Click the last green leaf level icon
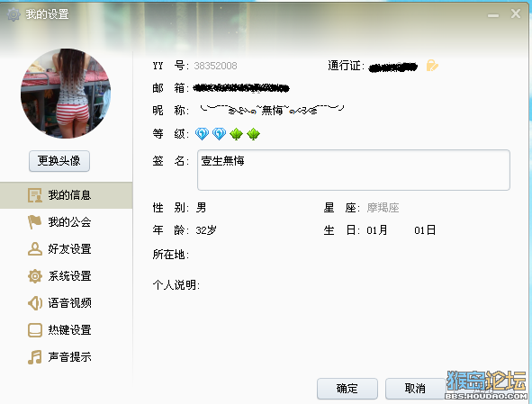Screen dimensions: 532x404 tap(254, 134)
